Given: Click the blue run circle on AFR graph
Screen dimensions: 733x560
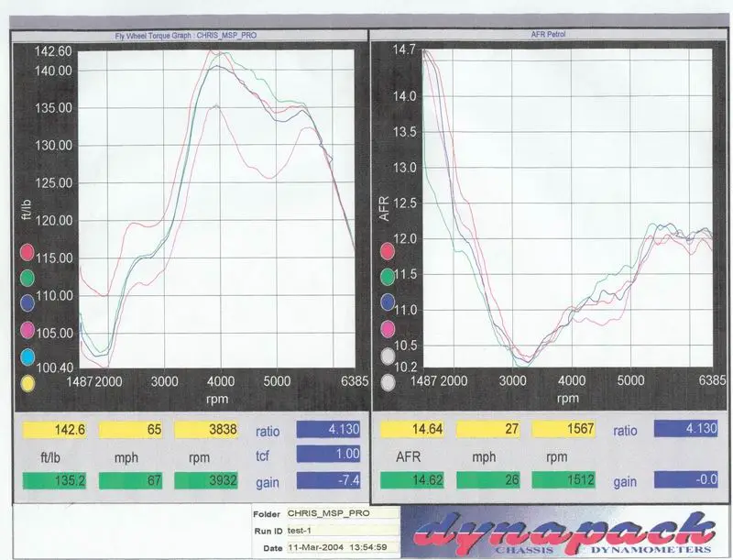Looking at the screenshot, I should 388,302.
